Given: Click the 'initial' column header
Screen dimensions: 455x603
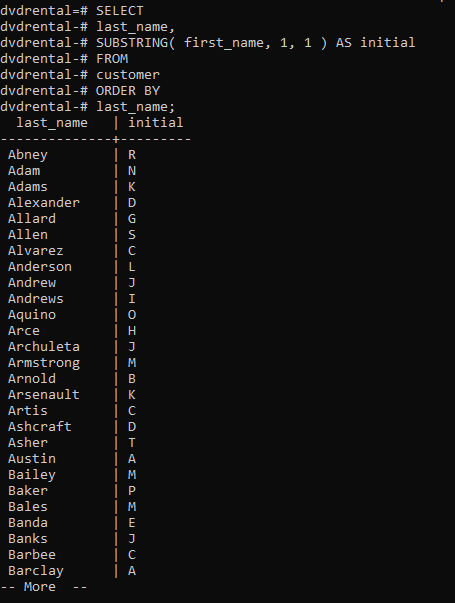Looking at the screenshot, I should pyautogui.click(x=155, y=123).
